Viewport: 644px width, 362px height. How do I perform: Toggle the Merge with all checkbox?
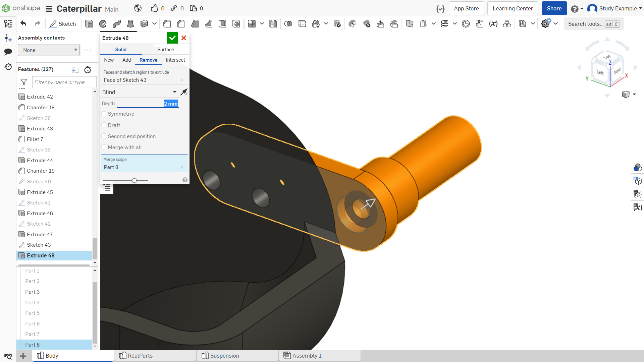(104, 147)
